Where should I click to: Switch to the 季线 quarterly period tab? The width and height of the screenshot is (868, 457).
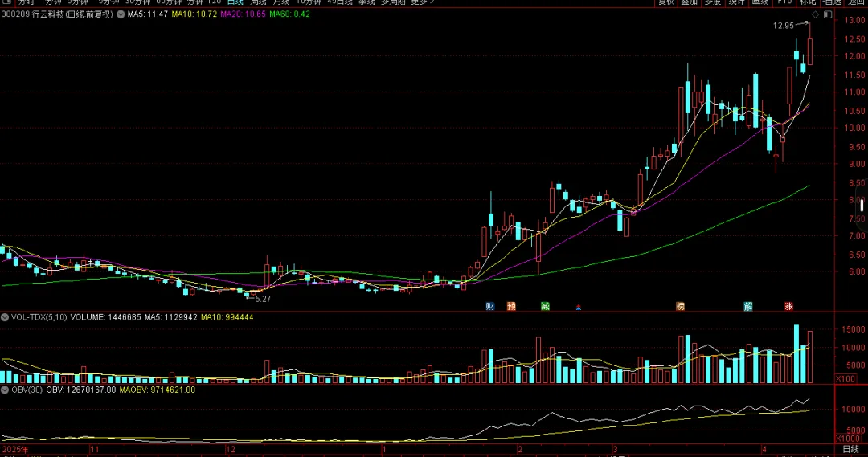tap(366, 2)
